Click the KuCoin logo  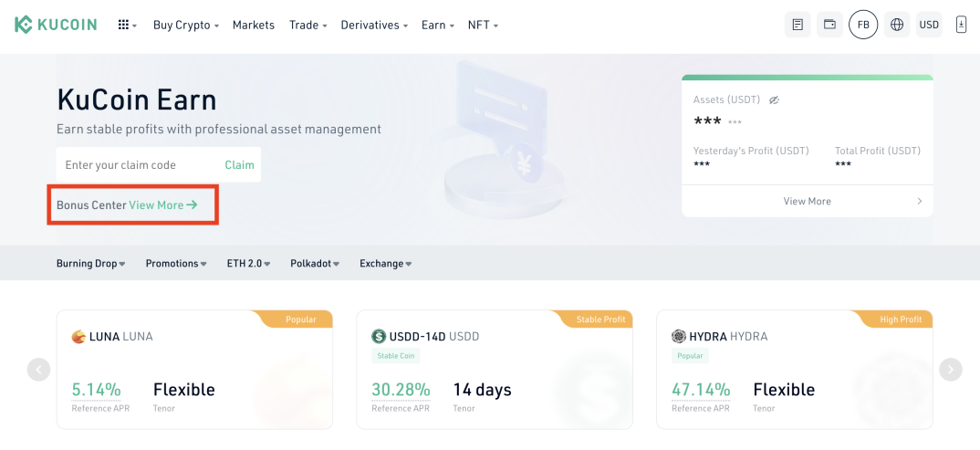coord(56,25)
